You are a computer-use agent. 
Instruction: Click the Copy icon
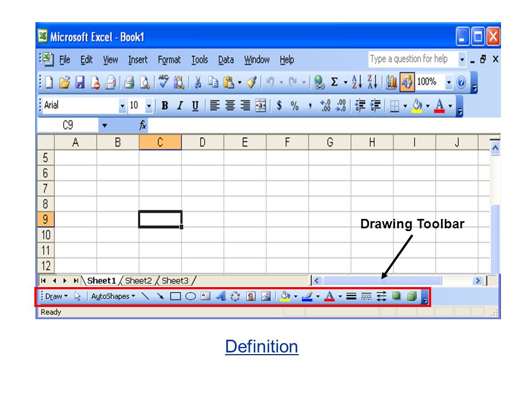tap(213, 82)
